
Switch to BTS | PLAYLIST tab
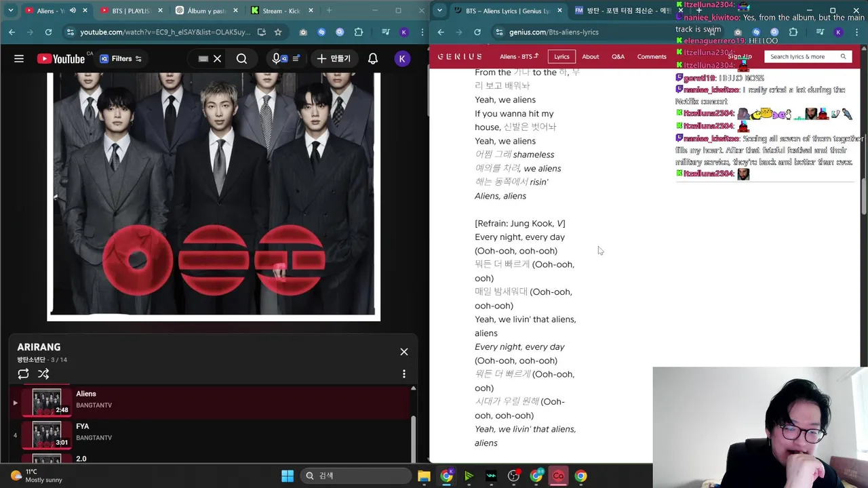(132, 11)
